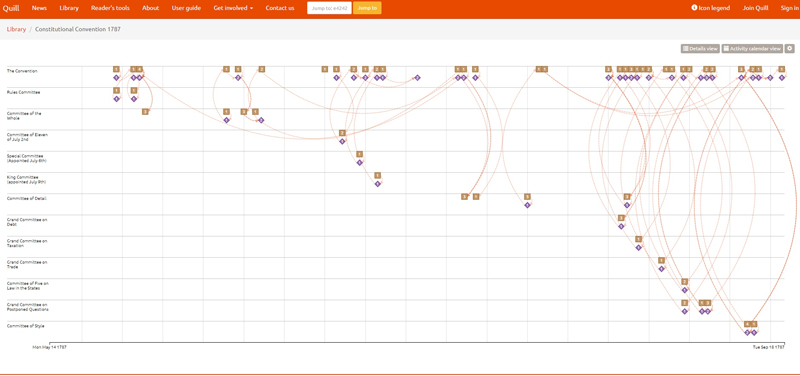Image resolution: width=800 pixels, height=376 pixels.
Task: Expand the Get involved dropdown menu
Action: coord(233,8)
